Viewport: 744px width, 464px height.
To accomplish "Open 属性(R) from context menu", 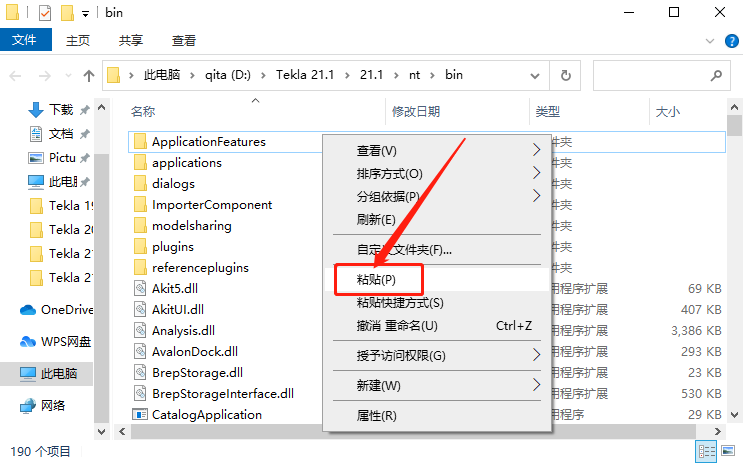I will point(437,416).
